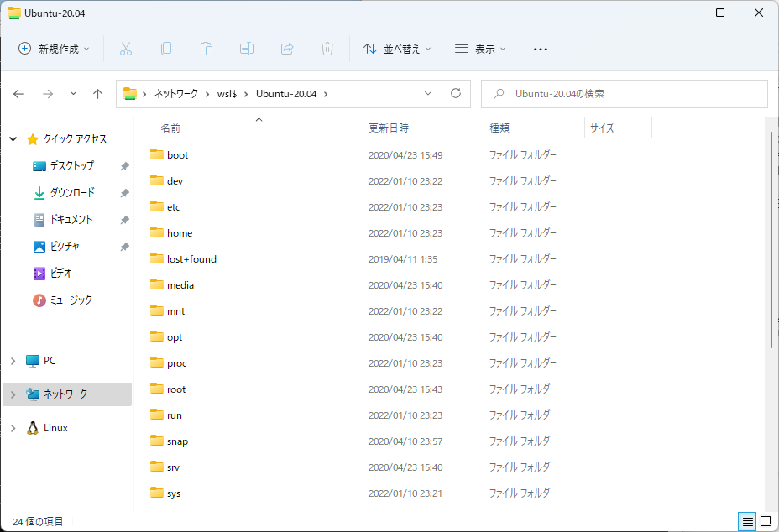The height and width of the screenshot is (532, 779).
Task: Click the Ubuntu-20.04 search field
Action: (x=624, y=94)
